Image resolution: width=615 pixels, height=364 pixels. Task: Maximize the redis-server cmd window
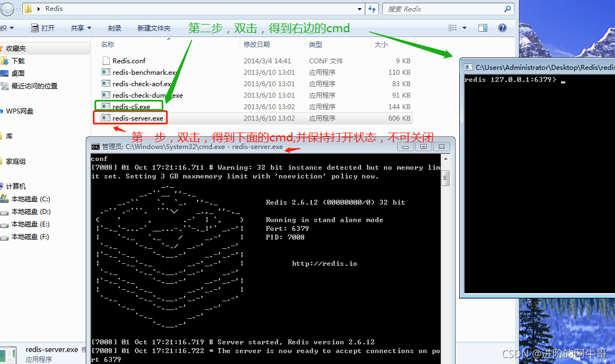(423, 147)
